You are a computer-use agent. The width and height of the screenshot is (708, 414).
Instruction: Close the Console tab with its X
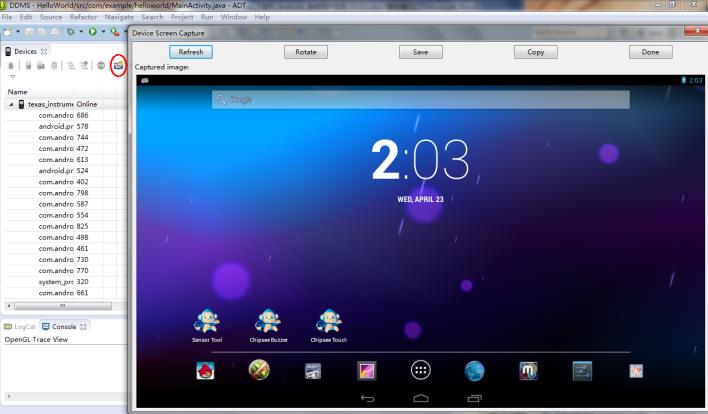83,326
